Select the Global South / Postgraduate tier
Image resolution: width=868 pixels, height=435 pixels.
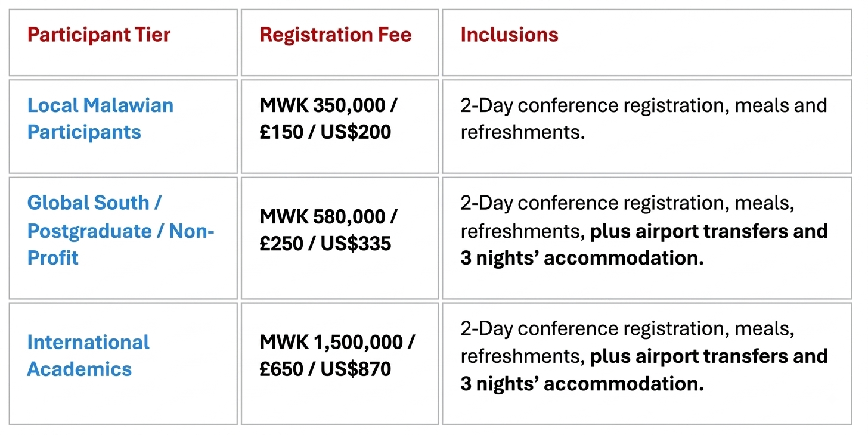click(121, 230)
